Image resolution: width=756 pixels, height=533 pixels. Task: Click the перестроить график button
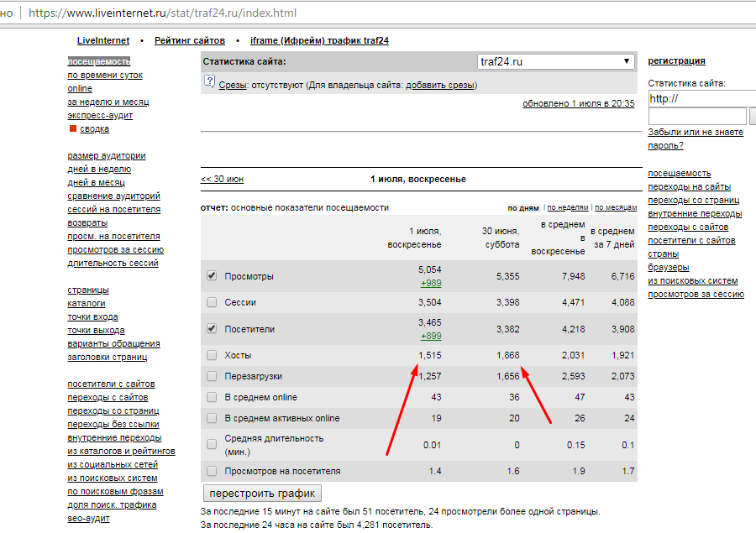[x=262, y=493]
